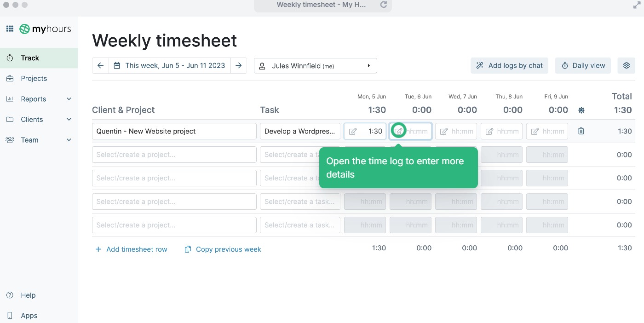The width and height of the screenshot is (644, 323).
Task: Click Add logs by chat button
Action: click(x=509, y=66)
